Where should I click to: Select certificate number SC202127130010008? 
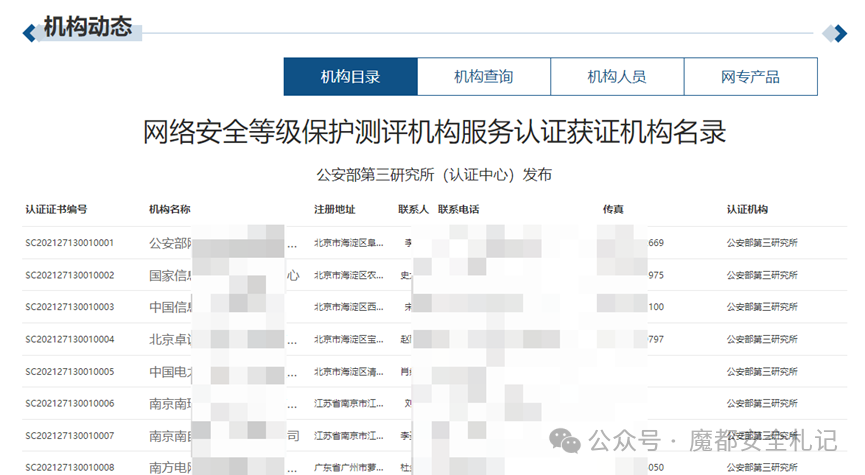(70, 467)
